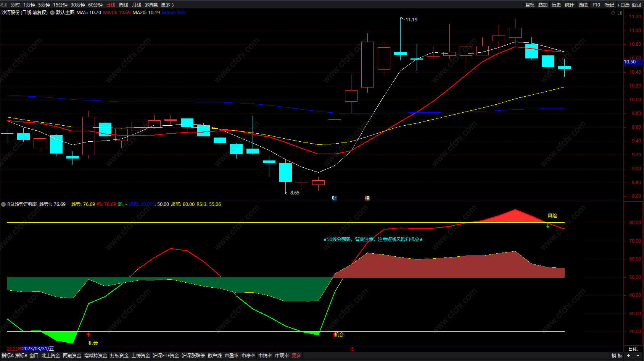The image size is (644, 361).
Task: Switch to 指标A indicator set
Action: [7, 356]
